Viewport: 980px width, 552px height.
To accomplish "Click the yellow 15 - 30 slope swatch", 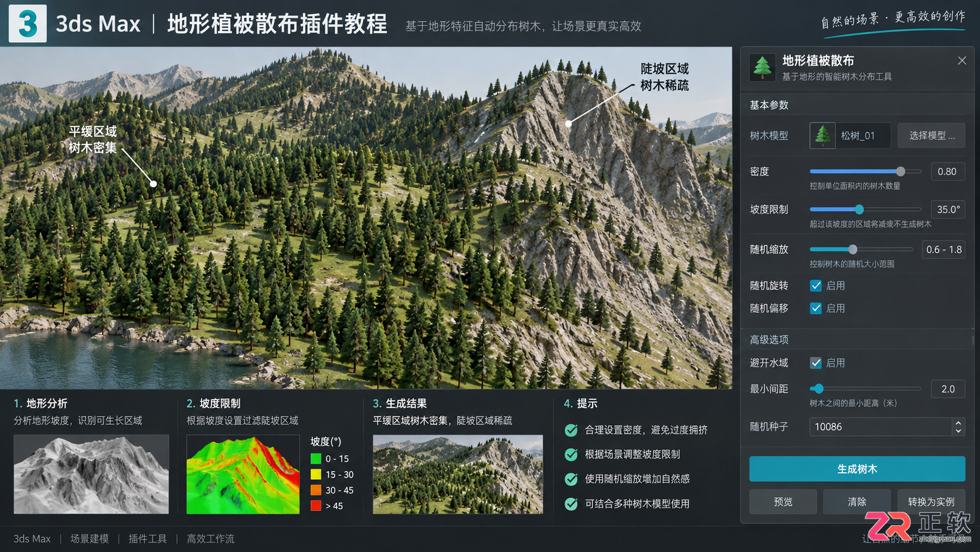I will [x=316, y=475].
